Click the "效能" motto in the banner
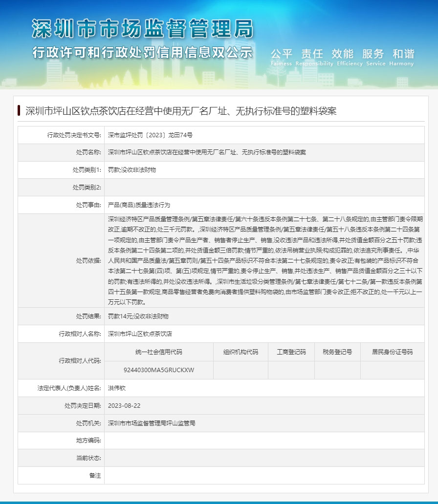438x504 pixels. coord(342,54)
